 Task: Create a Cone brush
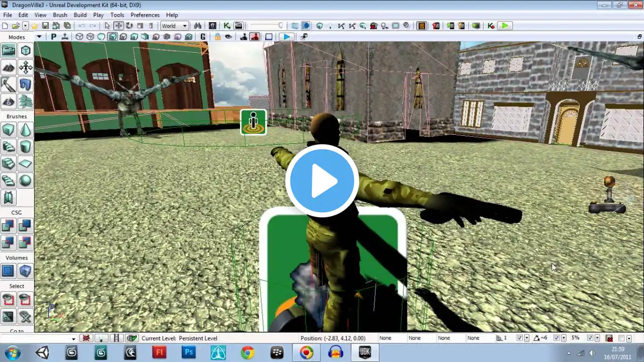pos(25,130)
